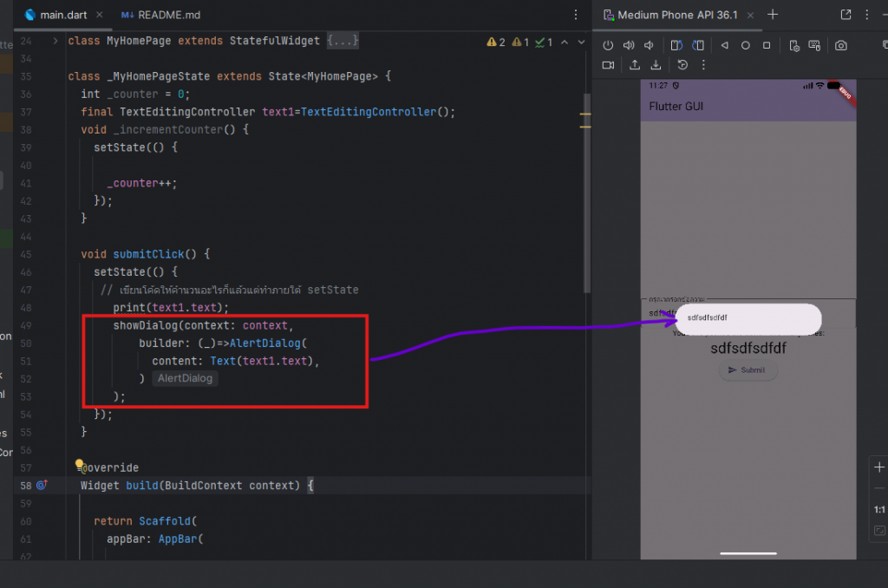Add a new device tab with plus

pos(773,15)
